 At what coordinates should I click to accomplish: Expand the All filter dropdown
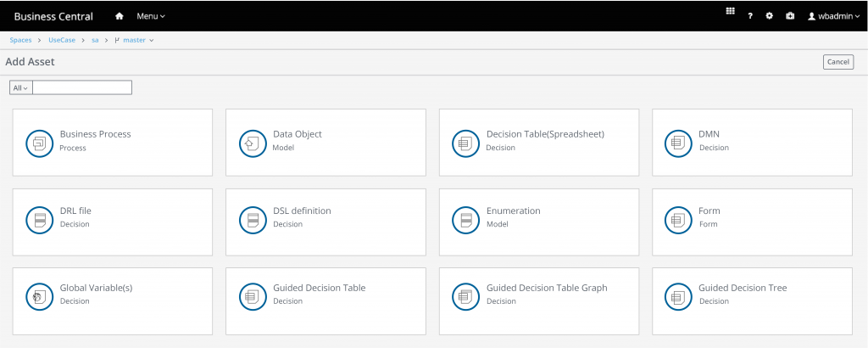point(20,87)
